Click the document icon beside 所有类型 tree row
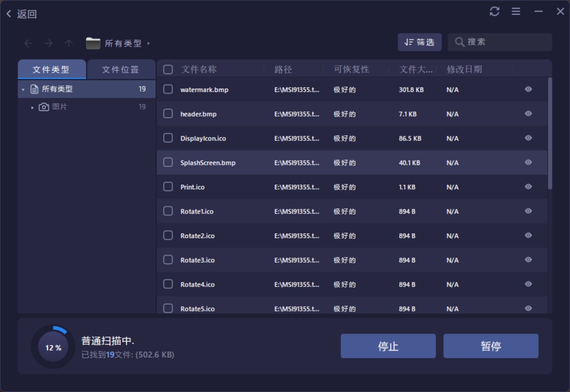 [x=34, y=89]
